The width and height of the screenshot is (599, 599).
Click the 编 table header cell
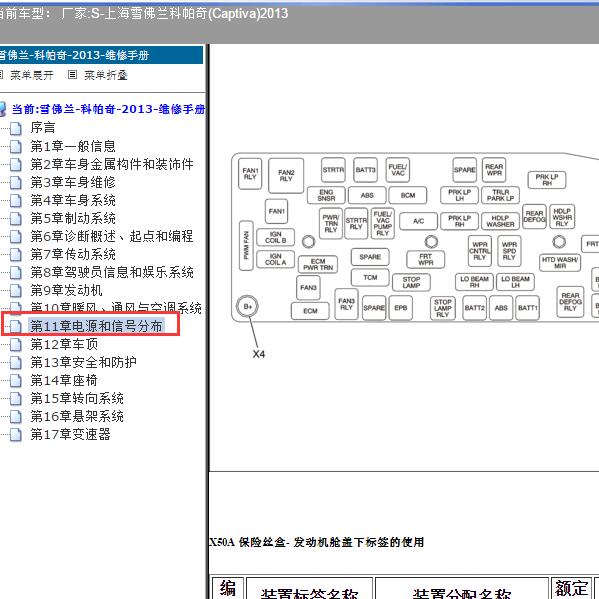(x=228, y=588)
